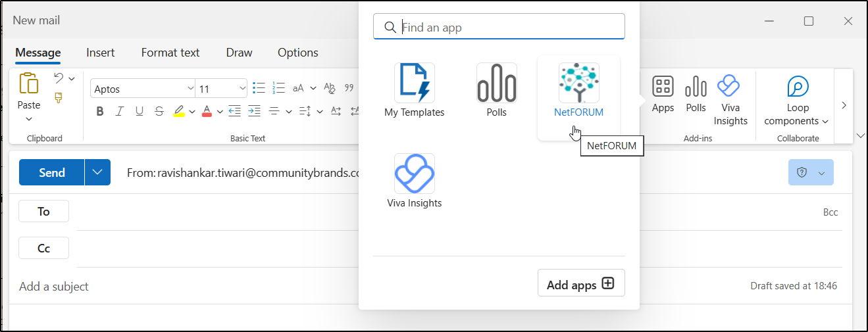Open the Loop components menu

[x=796, y=100]
